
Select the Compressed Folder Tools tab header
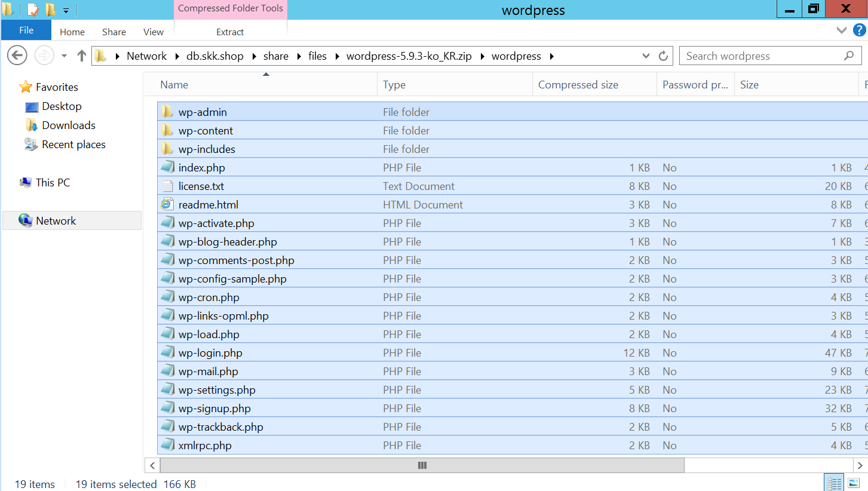click(231, 8)
